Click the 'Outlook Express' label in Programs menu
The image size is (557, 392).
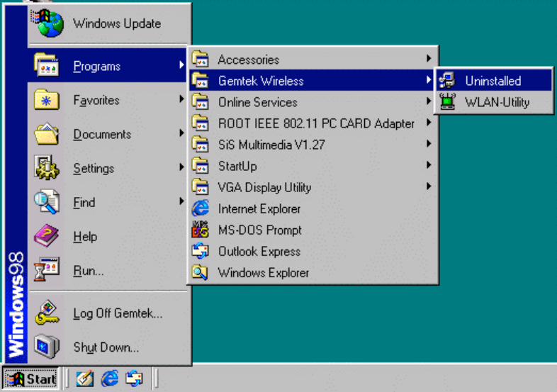tap(259, 252)
